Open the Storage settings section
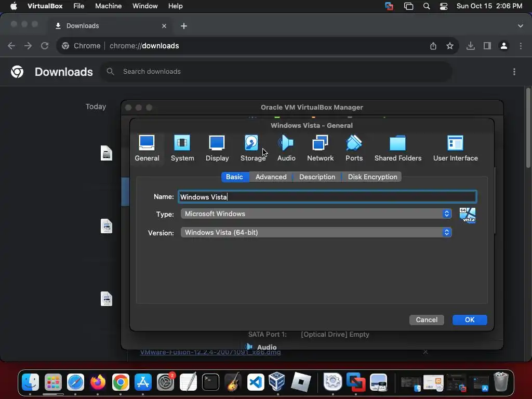The height and width of the screenshot is (399, 532). [253, 148]
